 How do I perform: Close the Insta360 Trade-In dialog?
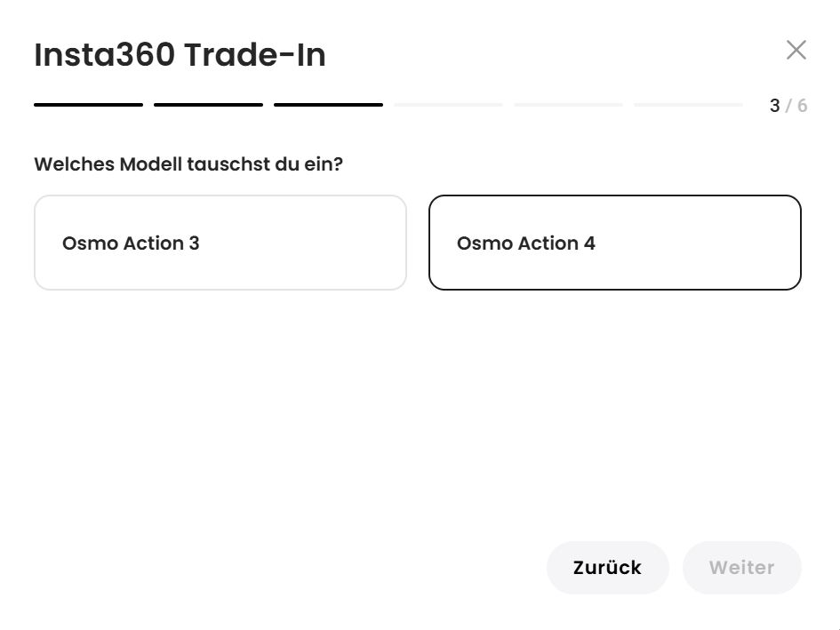796,51
